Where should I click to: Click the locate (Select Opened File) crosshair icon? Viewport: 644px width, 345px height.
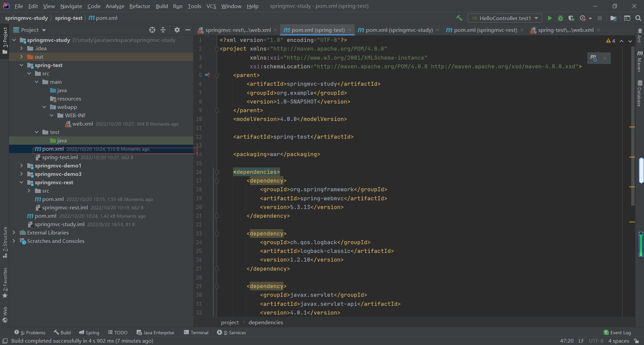[152, 30]
